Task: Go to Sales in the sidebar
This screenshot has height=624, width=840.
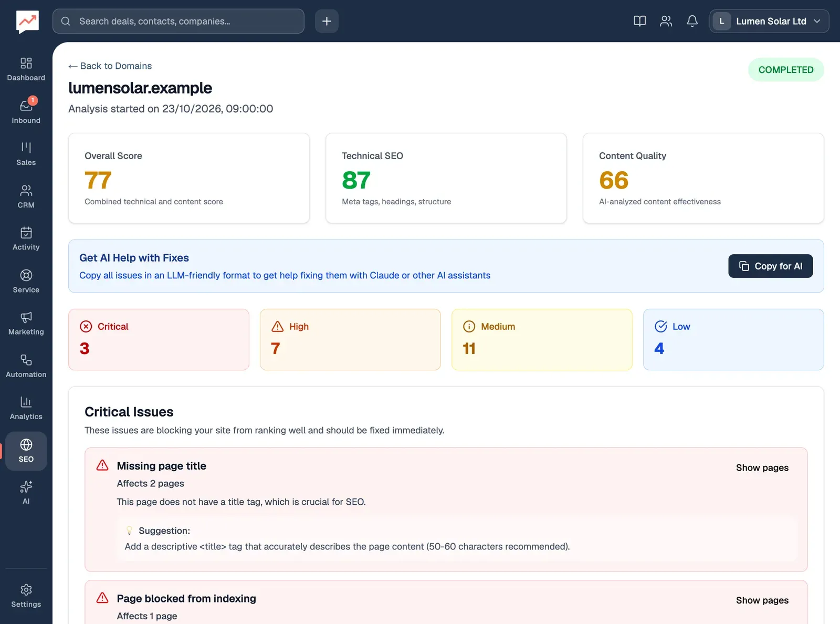Action: click(x=26, y=154)
